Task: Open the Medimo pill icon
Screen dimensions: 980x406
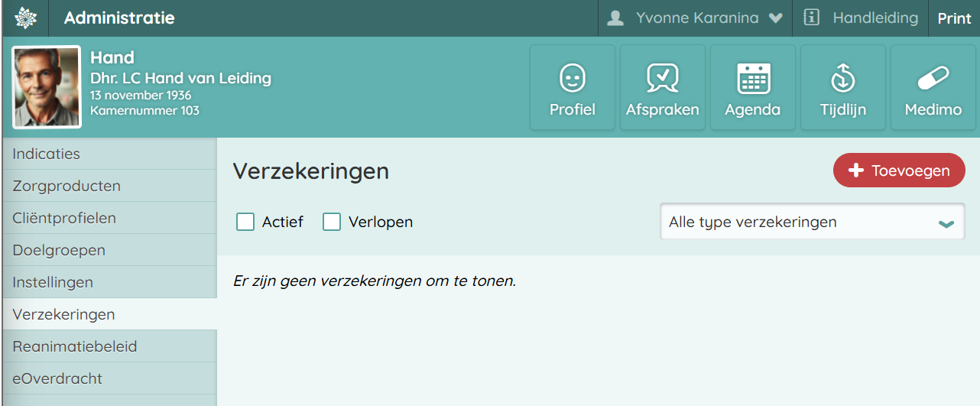Action: pos(933,78)
